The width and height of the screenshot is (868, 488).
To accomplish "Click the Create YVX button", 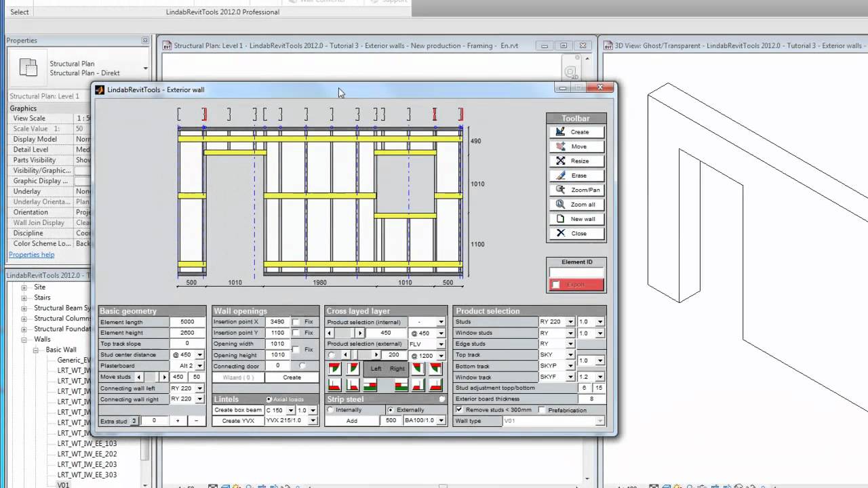I will tap(238, 421).
